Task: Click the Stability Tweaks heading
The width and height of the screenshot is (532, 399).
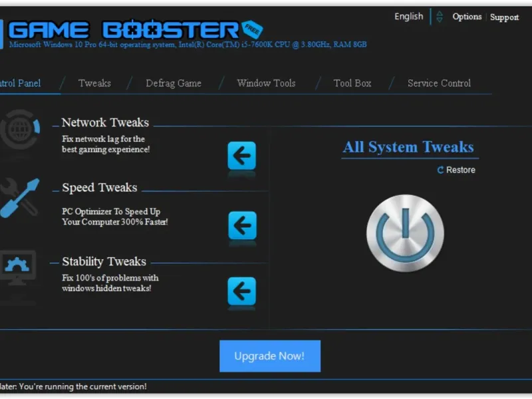Action: click(104, 261)
